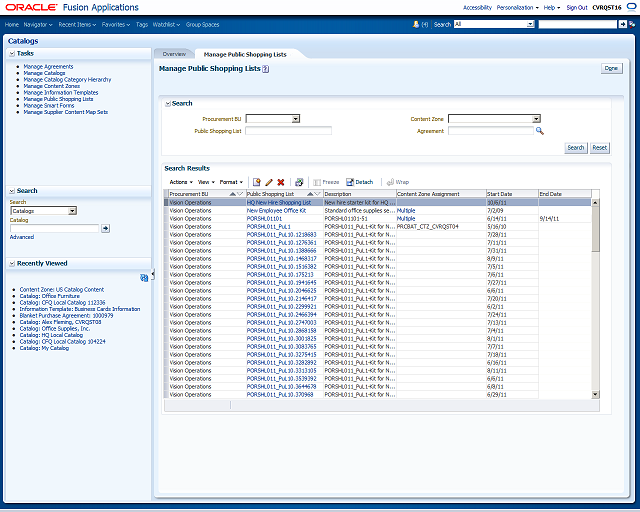The image size is (640, 512).
Task: Open the Procurement BU dropdown
Action: click(x=296, y=119)
